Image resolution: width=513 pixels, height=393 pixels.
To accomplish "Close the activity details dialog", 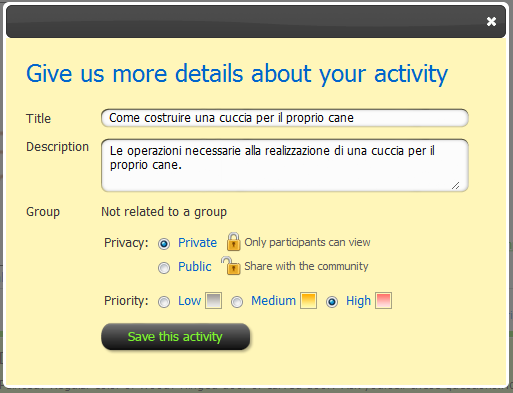I will point(491,22).
